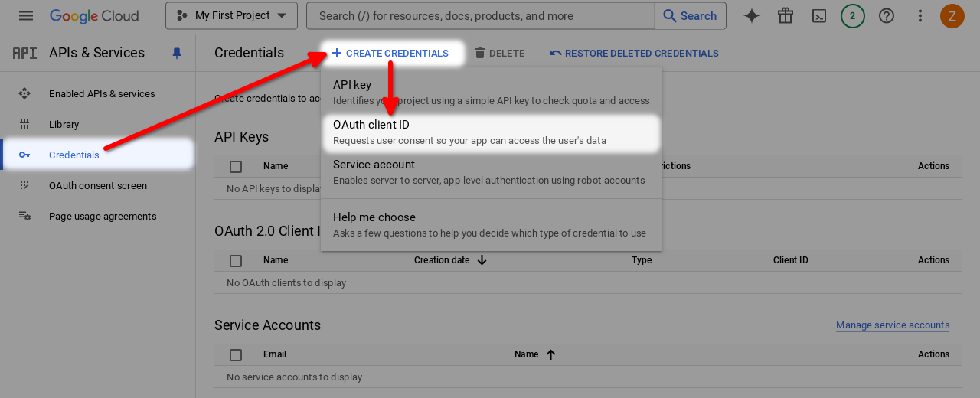Viewport: 980px width, 398px height.
Task: Click the magnifier Search button
Action: point(690,15)
